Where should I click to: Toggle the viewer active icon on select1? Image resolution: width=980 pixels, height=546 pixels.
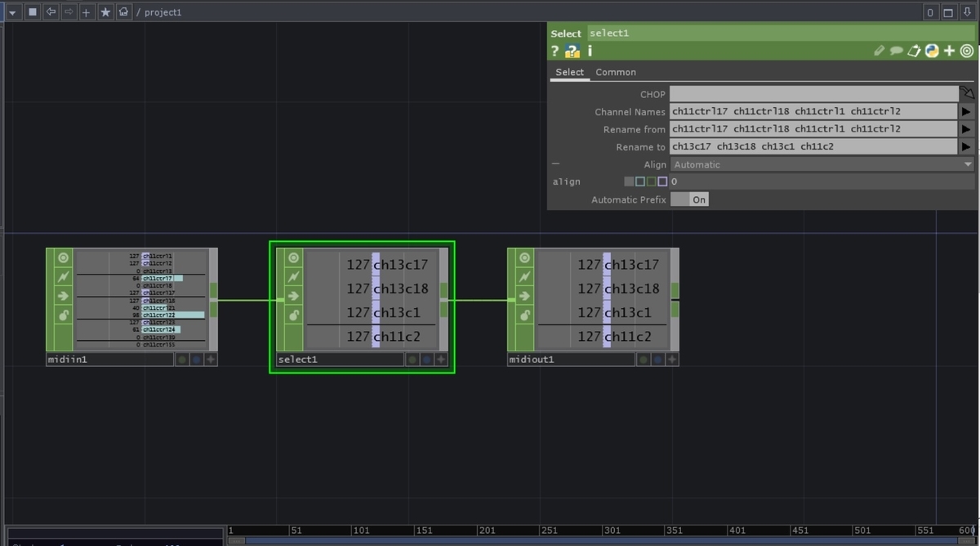294,257
